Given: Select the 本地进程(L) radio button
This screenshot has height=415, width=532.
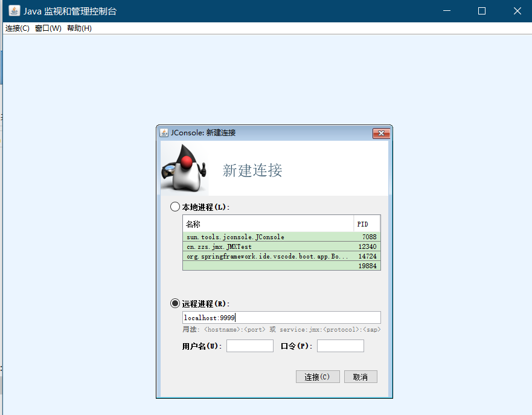Looking at the screenshot, I should [175, 206].
